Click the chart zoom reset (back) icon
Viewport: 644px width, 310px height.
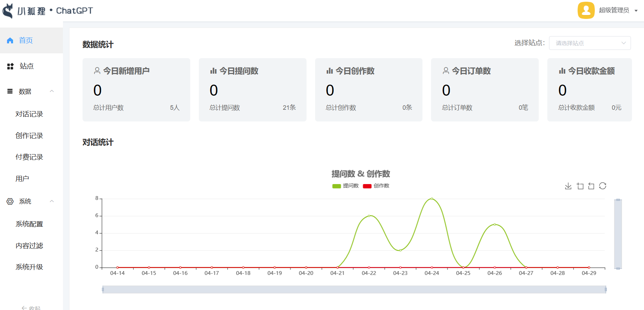[x=591, y=186]
